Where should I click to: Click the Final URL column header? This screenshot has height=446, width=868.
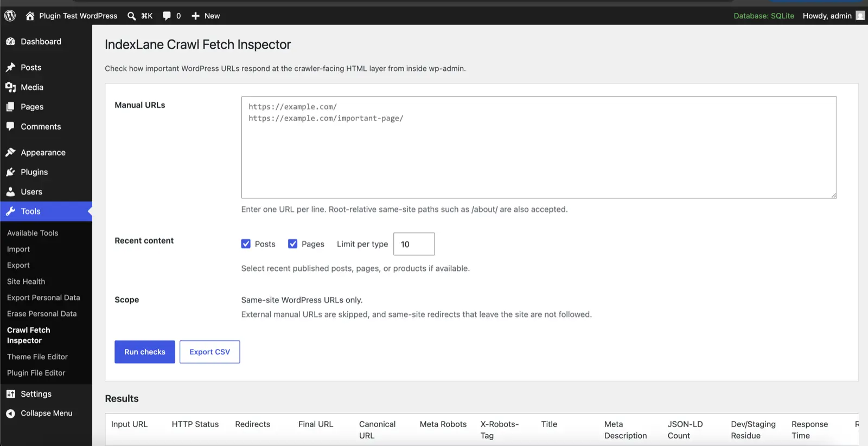(316, 424)
